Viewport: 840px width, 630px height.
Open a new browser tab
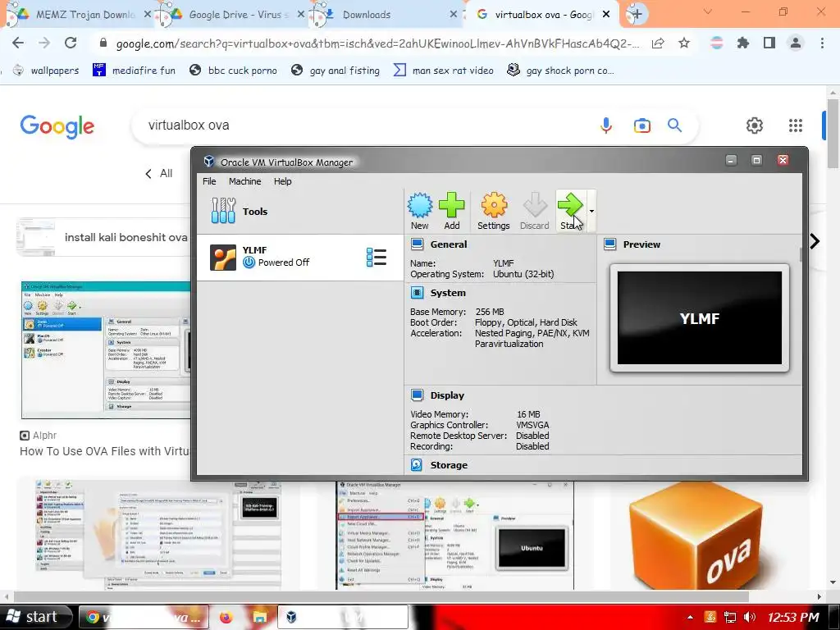click(636, 15)
